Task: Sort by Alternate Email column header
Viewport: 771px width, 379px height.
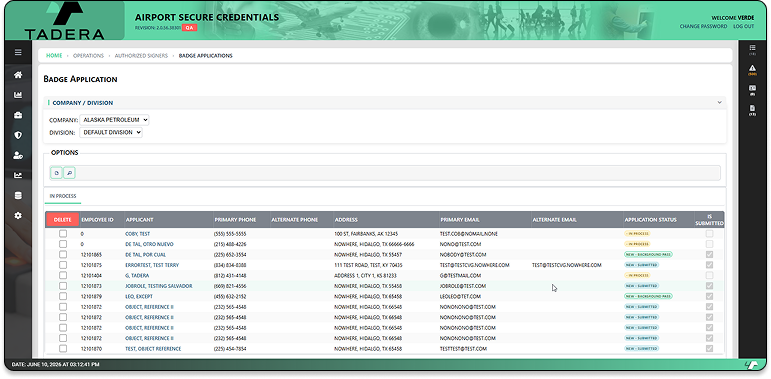Action: pos(554,220)
